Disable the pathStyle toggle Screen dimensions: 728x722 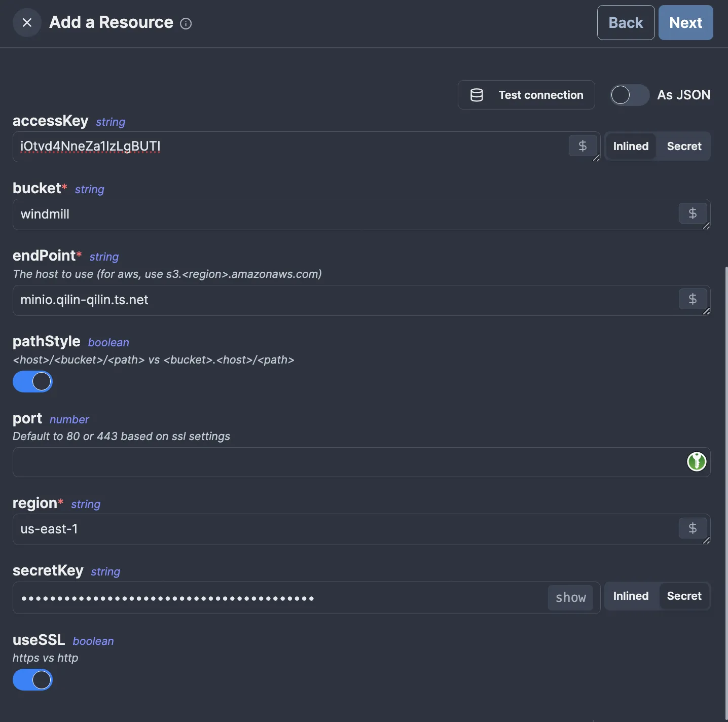pyautogui.click(x=32, y=382)
